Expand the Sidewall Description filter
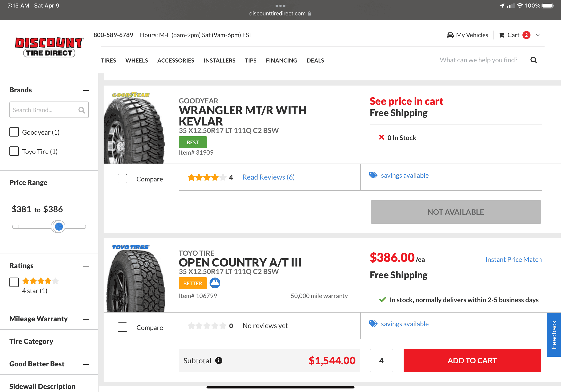The width and height of the screenshot is (561, 392). [86, 387]
